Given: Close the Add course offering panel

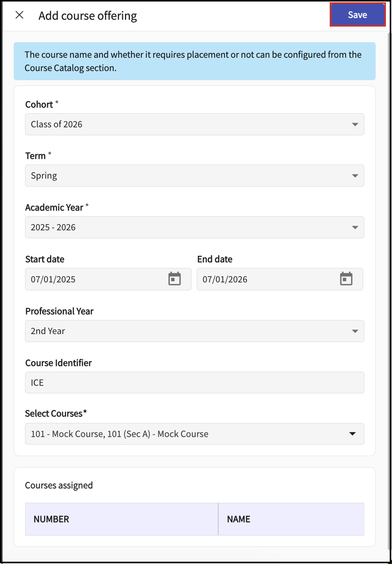Looking at the screenshot, I should [19, 15].
